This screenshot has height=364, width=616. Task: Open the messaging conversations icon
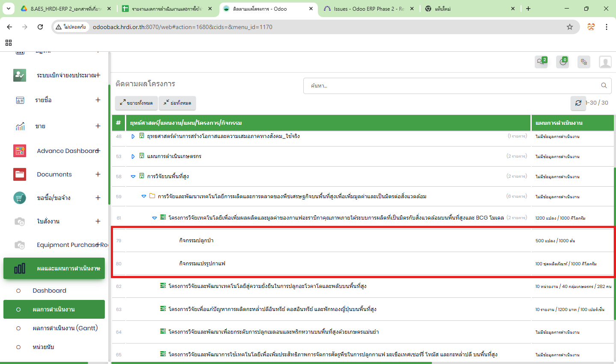[541, 62]
